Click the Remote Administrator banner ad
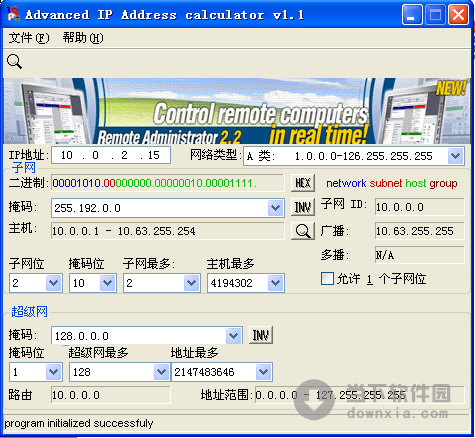Image resolution: width=475 pixels, height=438 pixels. tap(237, 111)
